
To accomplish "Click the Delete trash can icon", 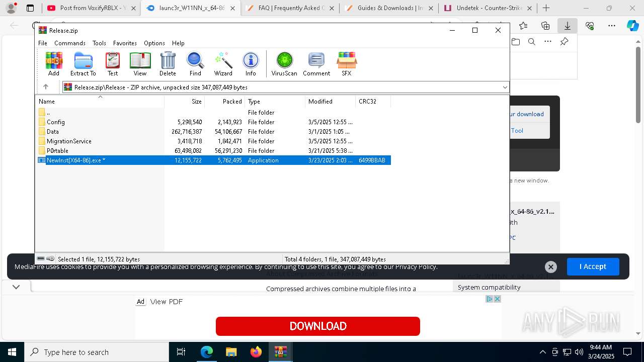I will point(168,64).
